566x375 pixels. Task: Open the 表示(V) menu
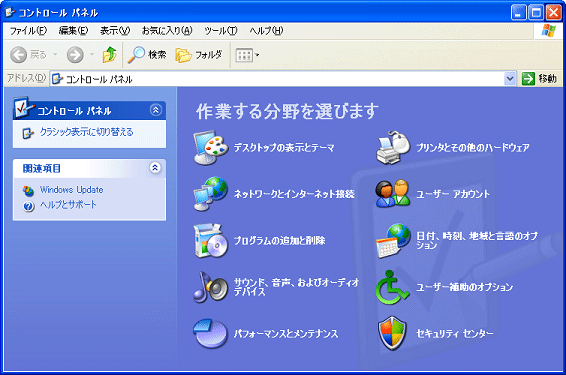tap(115, 31)
